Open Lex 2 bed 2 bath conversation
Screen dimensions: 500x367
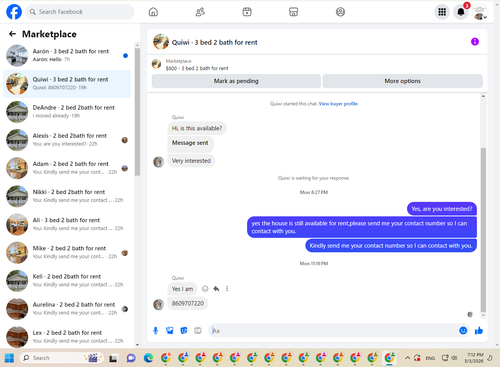(67, 337)
